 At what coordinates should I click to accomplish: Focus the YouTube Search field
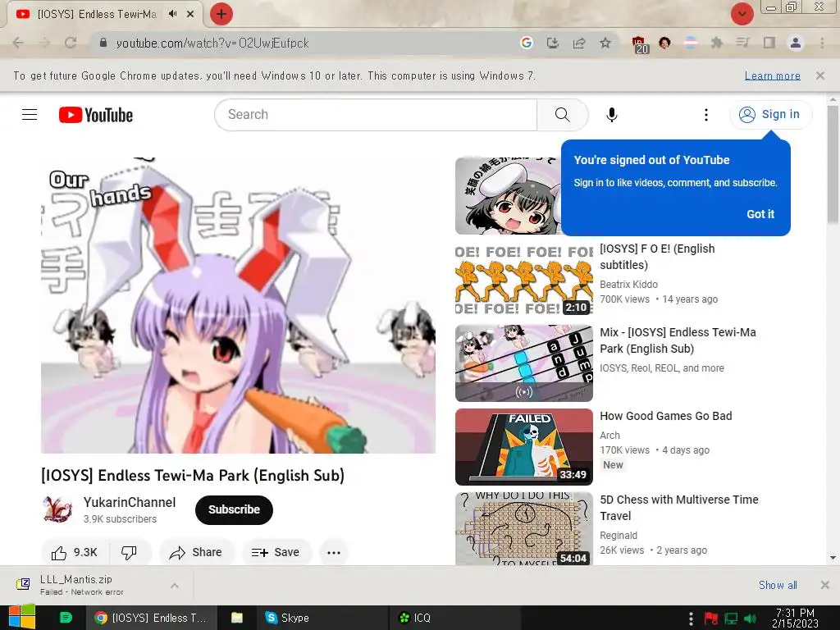tap(376, 115)
